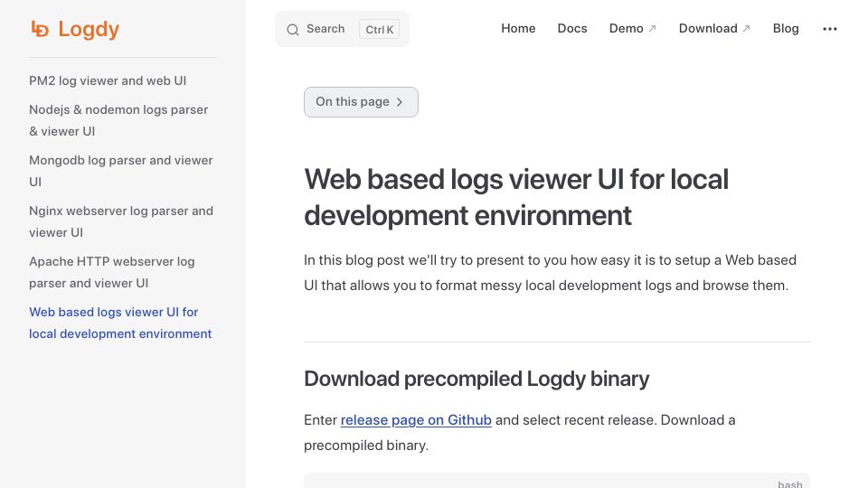Go to Home in navigation
868x488 pixels.
pos(518,28)
